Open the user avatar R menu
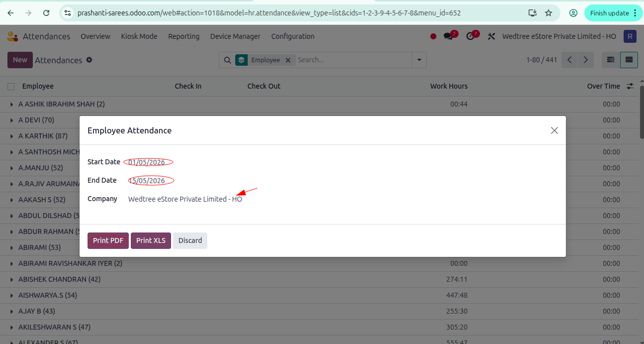This screenshot has width=644, height=344. tap(630, 36)
